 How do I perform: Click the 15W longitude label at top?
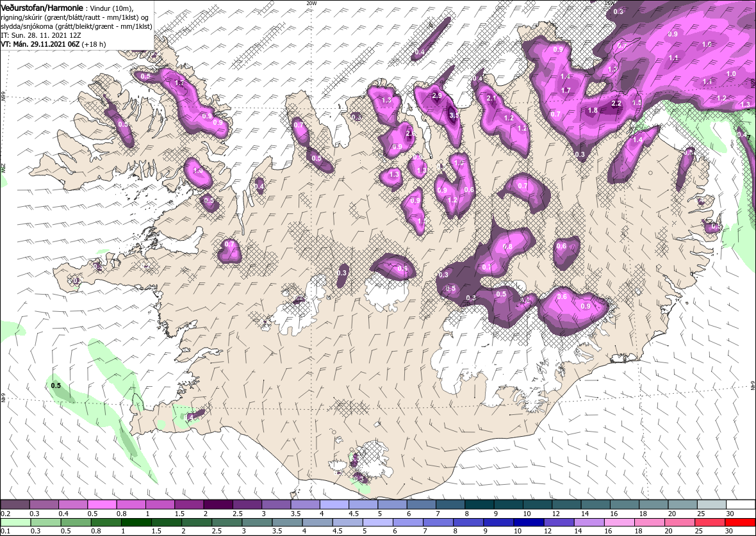(610, 3)
